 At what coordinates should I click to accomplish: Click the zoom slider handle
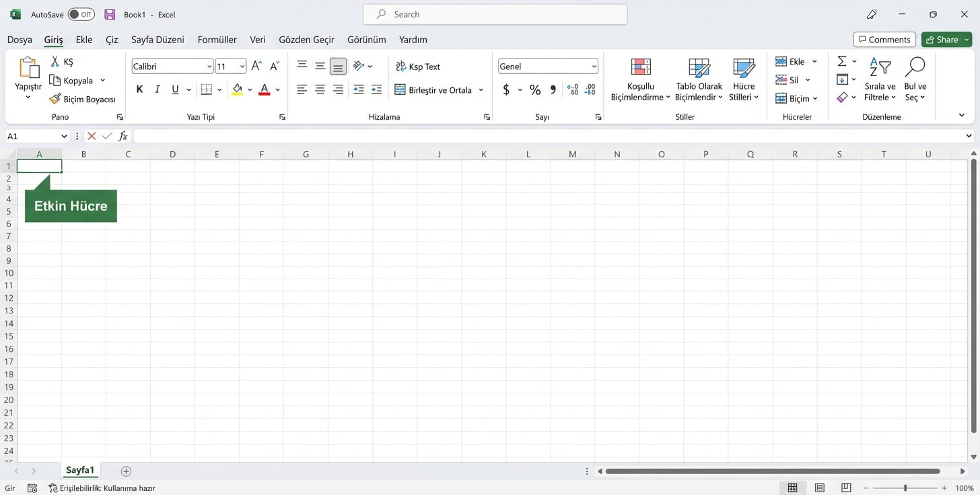pyautogui.click(x=905, y=488)
